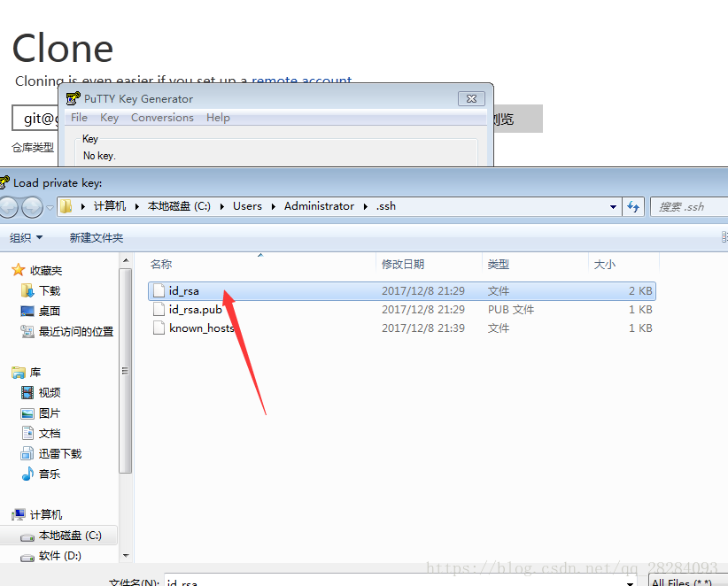
Task: Click the folder icon in address bar
Action: (66, 206)
